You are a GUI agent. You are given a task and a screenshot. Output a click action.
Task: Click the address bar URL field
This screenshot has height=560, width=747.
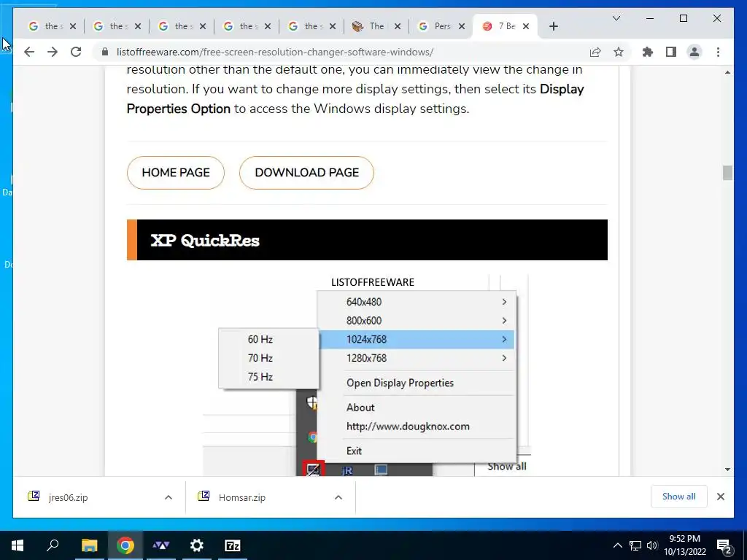(x=343, y=52)
